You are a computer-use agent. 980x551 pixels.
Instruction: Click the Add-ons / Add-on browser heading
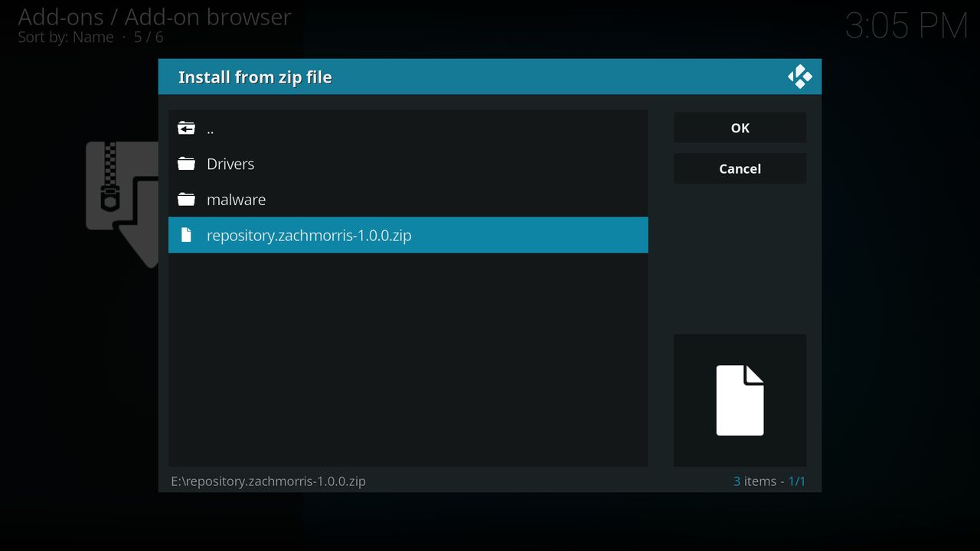tap(155, 17)
